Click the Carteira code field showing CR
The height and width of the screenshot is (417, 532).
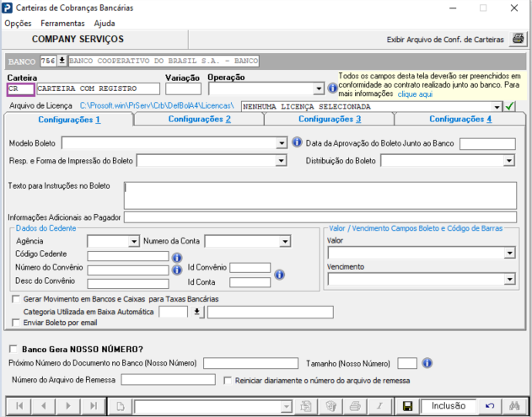[21, 88]
